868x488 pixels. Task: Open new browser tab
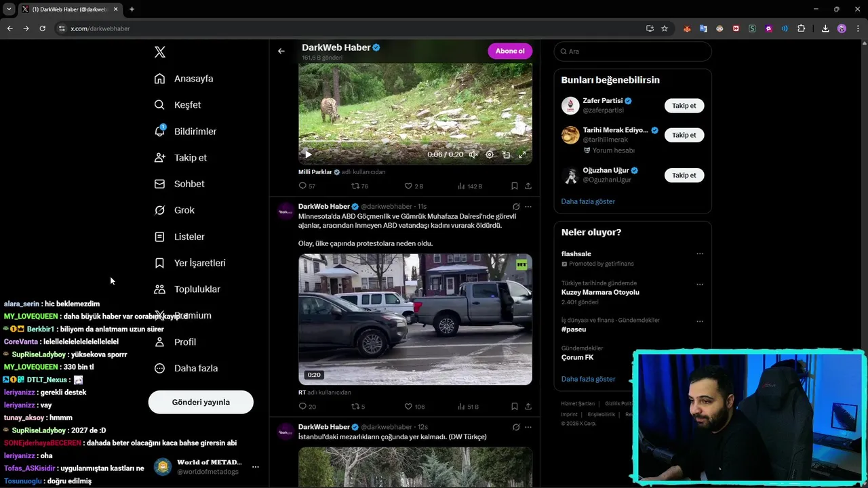(x=132, y=9)
